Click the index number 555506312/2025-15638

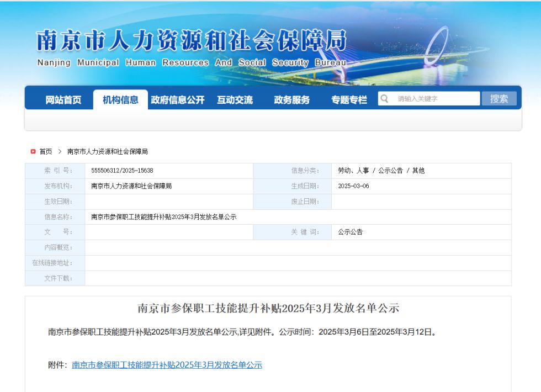pyautogui.click(x=122, y=171)
